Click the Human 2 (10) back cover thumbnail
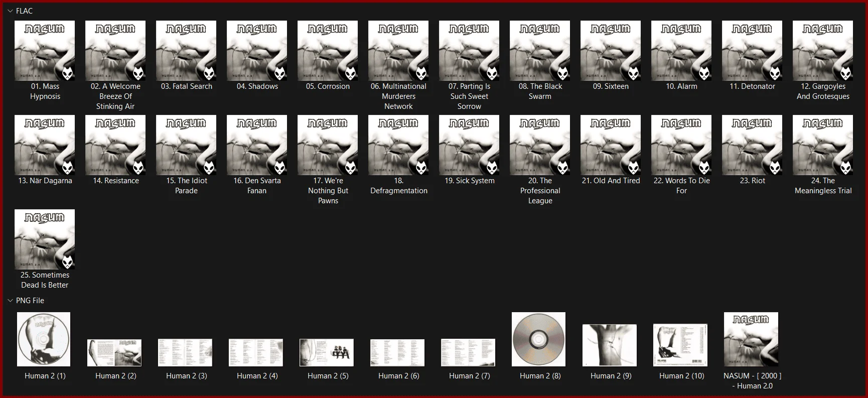Image resolution: width=868 pixels, height=398 pixels. pyautogui.click(x=680, y=345)
